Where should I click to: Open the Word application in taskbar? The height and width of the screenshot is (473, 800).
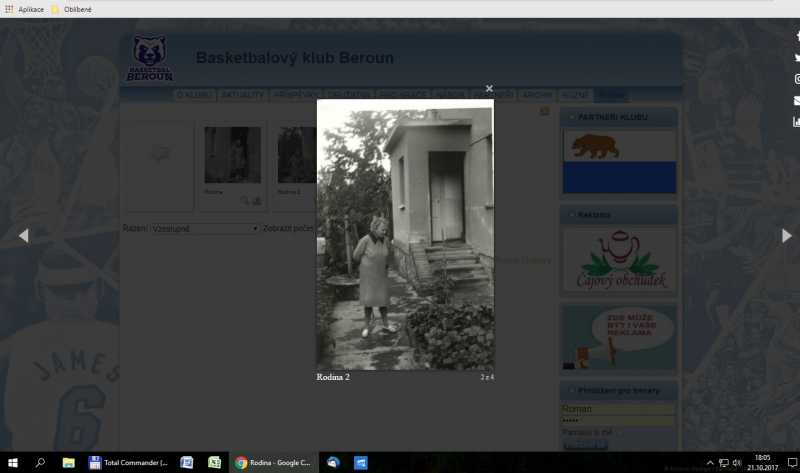187,463
